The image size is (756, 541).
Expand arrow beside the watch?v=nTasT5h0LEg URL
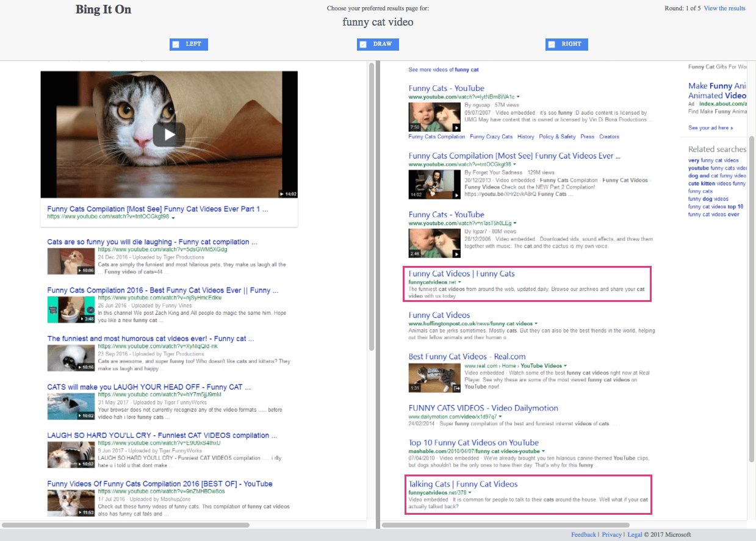pyautogui.click(x=515, y=223)
